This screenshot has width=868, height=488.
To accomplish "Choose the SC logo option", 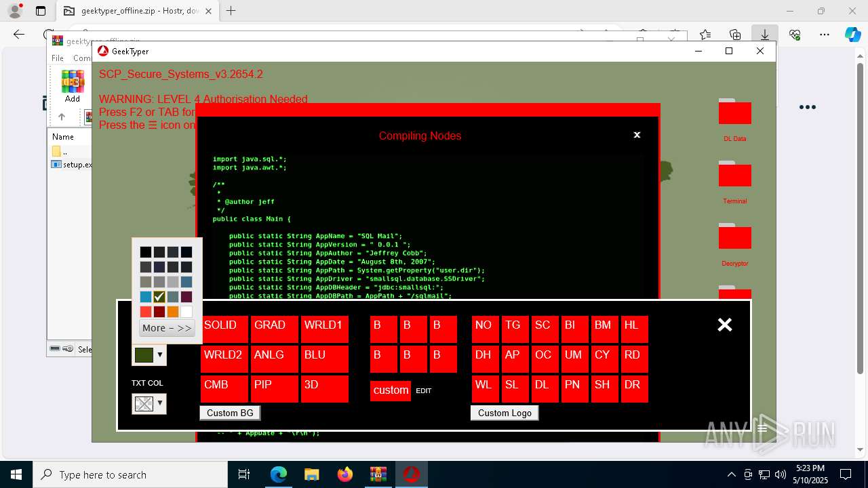I will tap(545, 329).
